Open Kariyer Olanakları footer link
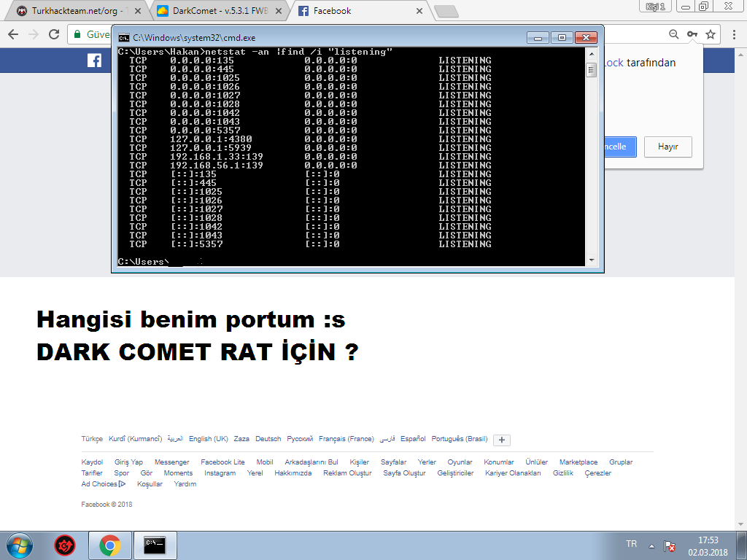The width and height of the screenshot is (747, 560). [x=513, y=473]
